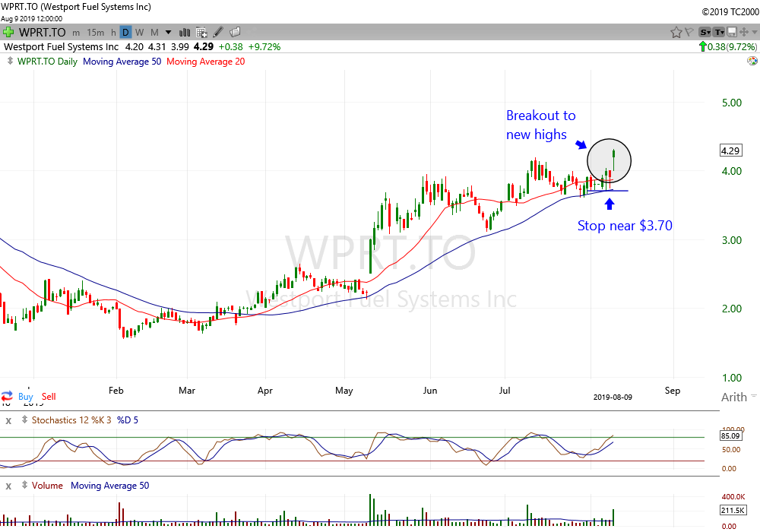
Task: Click the +9.72% percent change value
Action: coord(264,47)
